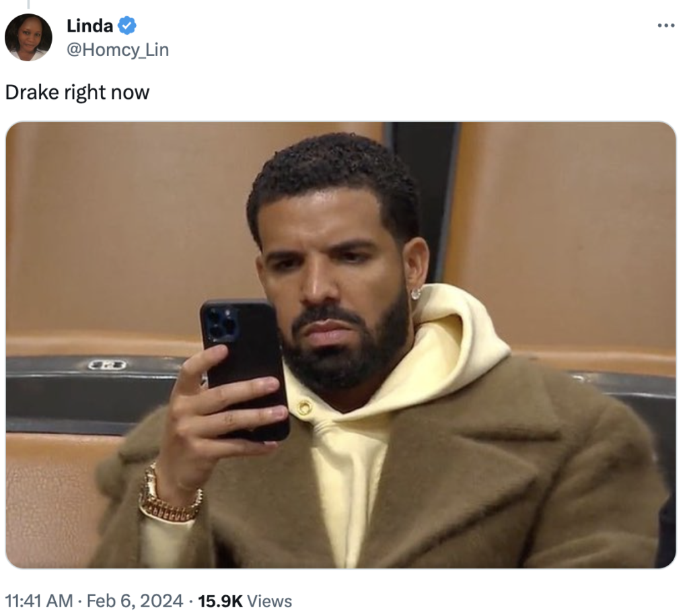Click the 11:41 AM timestamp
Image resolution: width=689 pixels, height=616 pixels.
39,601
